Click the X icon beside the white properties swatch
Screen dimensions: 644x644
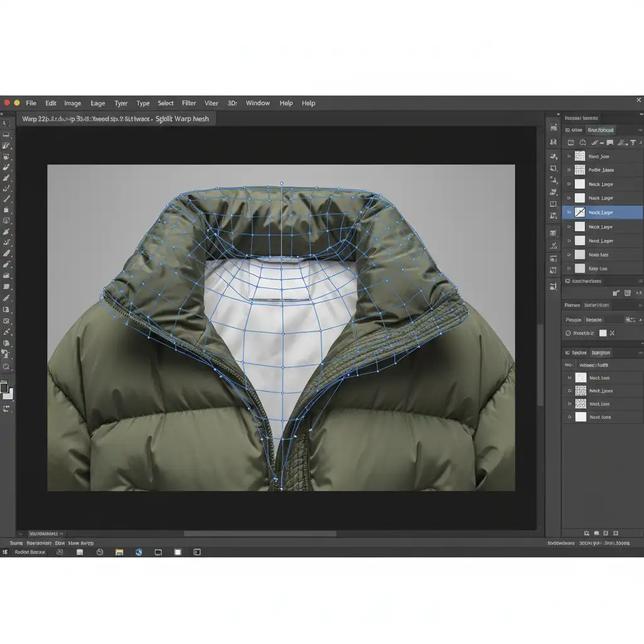612,333
